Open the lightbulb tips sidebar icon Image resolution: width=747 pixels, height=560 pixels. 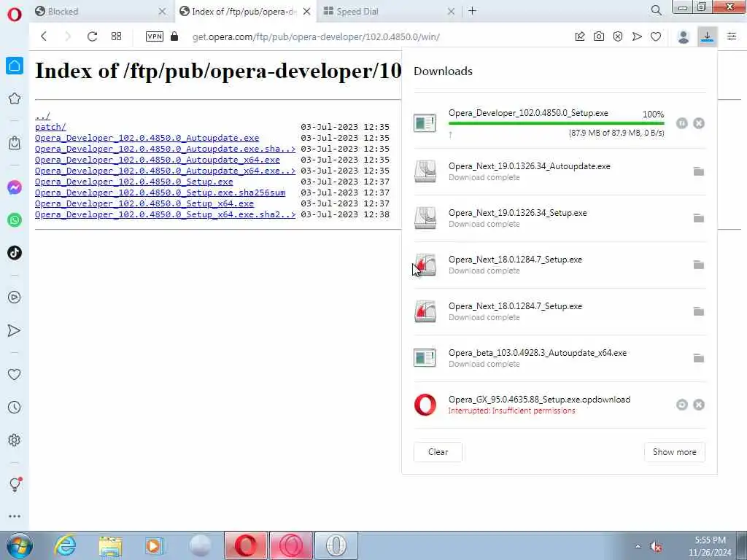point(15,484)
